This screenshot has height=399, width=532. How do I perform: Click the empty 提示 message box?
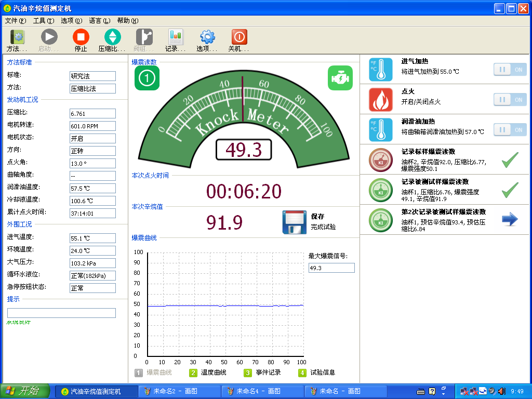[x=61, y=313]
